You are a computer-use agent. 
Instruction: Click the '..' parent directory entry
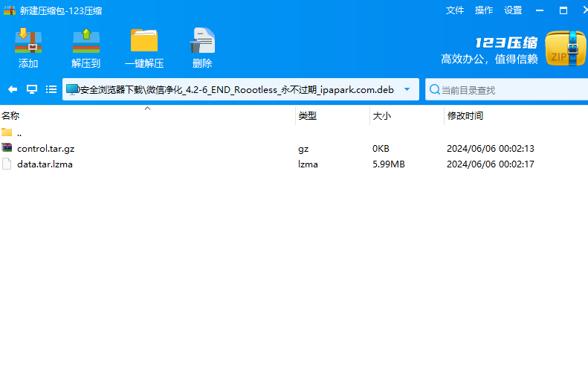[x=19, y=133]
